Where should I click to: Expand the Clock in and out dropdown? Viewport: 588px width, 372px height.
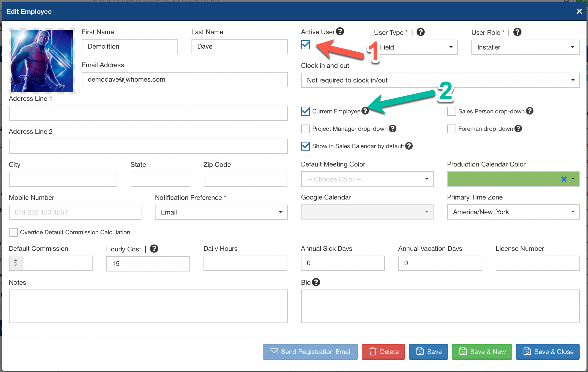(440, 80)
